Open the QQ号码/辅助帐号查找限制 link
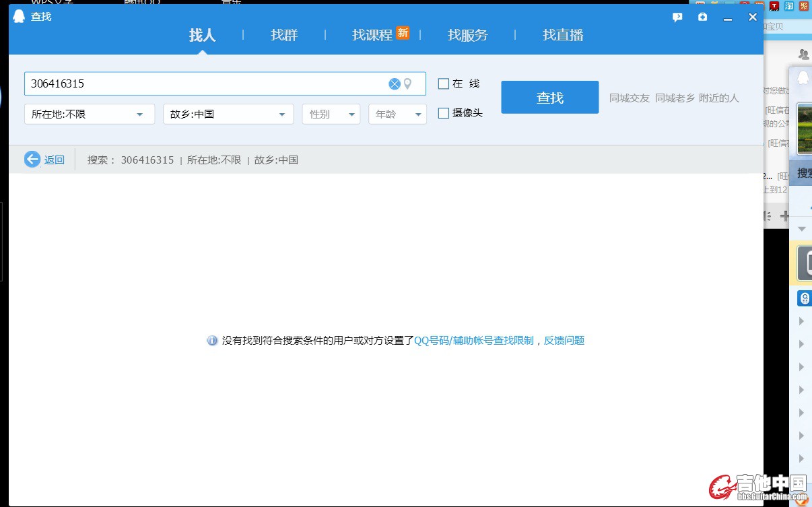This screenshot has width=812, height=507. point(473,341)
